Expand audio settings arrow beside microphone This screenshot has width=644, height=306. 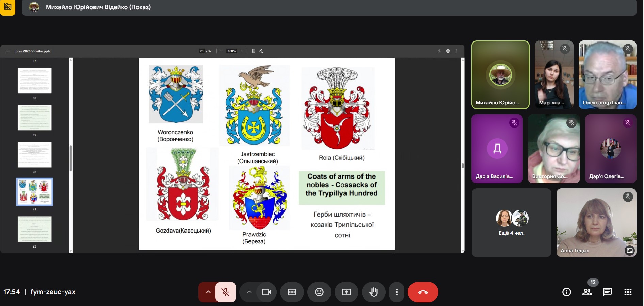(208, 292)
